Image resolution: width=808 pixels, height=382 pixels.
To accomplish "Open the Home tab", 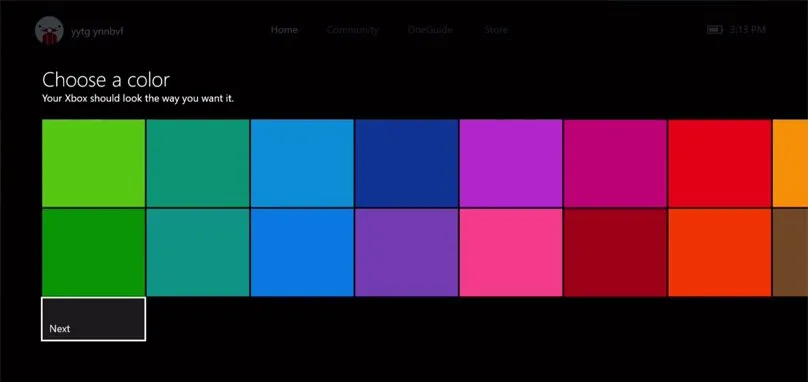I will click(284, 30).
